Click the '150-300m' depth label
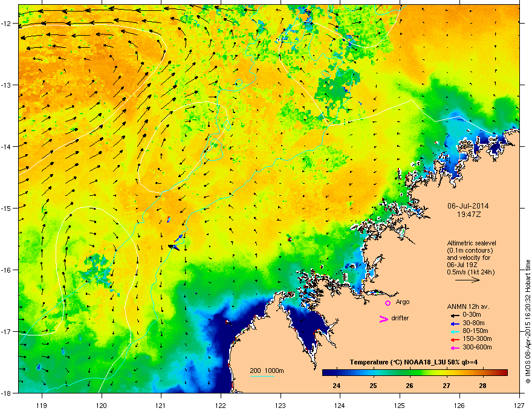Image resolution: width=532 pixels, height=411 pixels. [477, 338]
